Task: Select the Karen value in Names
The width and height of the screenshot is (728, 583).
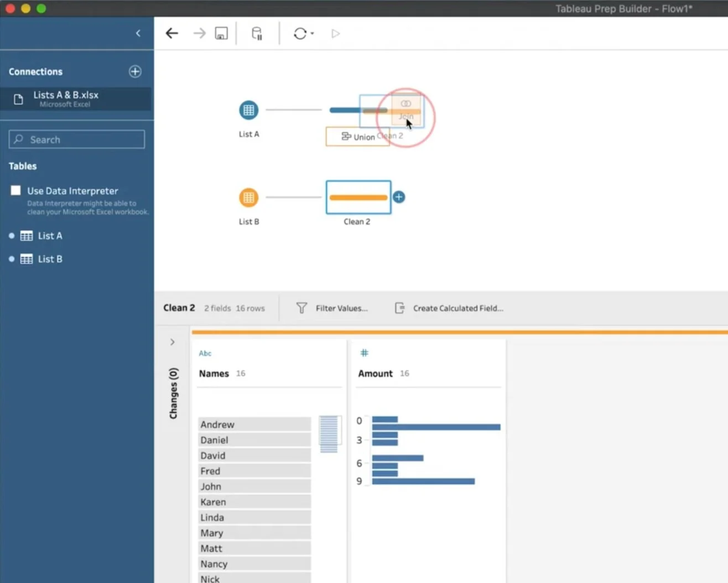Action: (x=254, y=502)
